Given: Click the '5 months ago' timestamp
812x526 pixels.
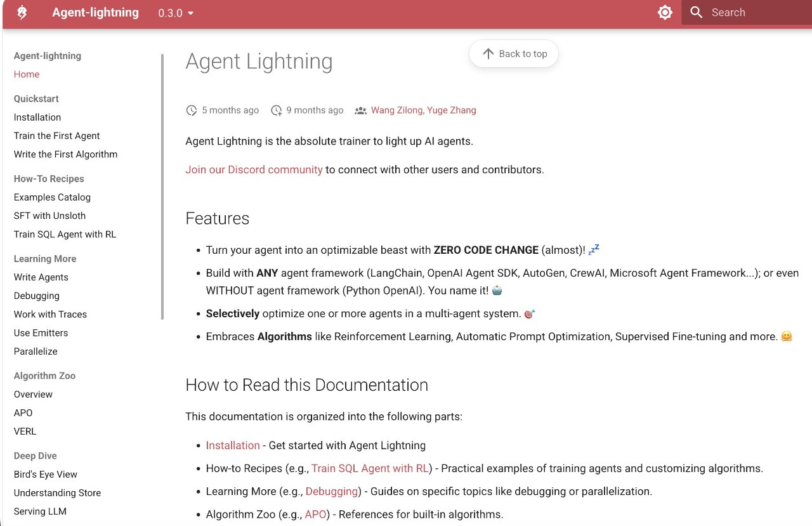Looking at the screenshot, I should click(230, 110).
